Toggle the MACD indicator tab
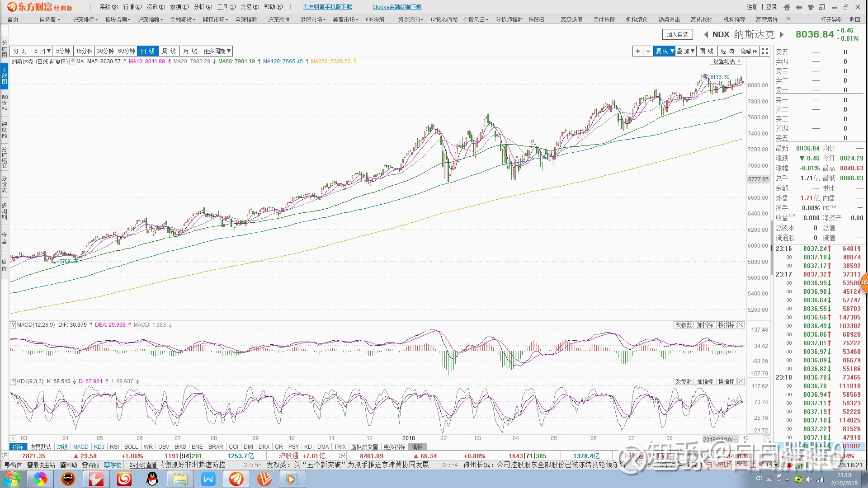Screen dimensions: 868x488 81,447
